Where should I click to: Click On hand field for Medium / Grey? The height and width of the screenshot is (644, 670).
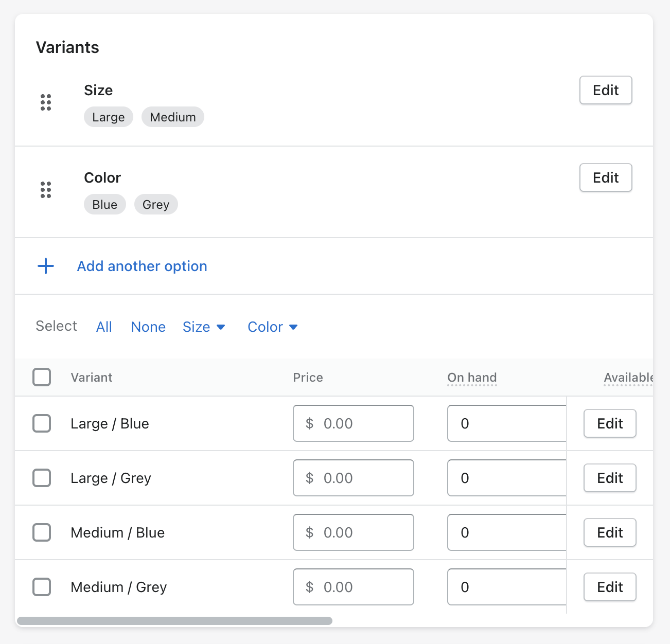507,587
